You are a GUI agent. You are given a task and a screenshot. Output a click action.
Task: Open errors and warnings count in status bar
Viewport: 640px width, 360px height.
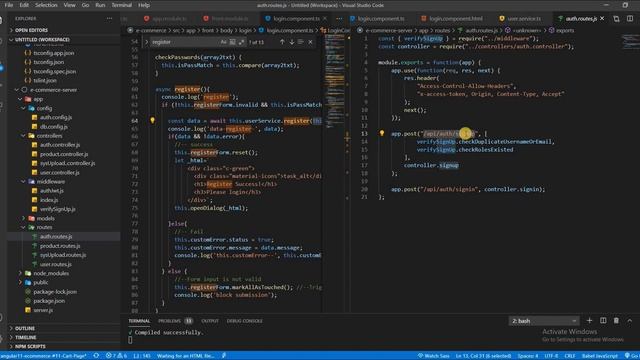click(116, 356)
